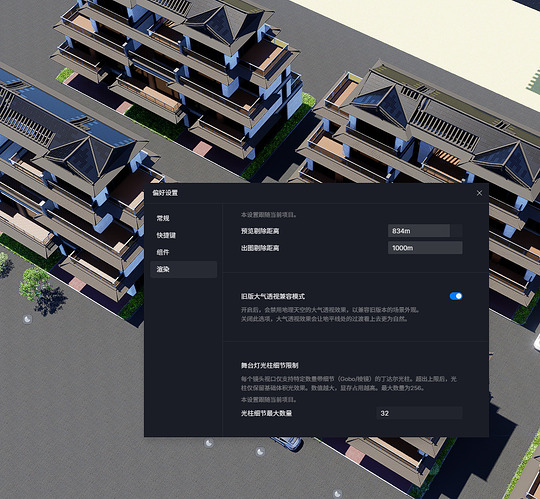This screenshot has height=499, width=540.
Task: Select the 光柱细节最大数量 label
Action: click(x=266, y=413)
